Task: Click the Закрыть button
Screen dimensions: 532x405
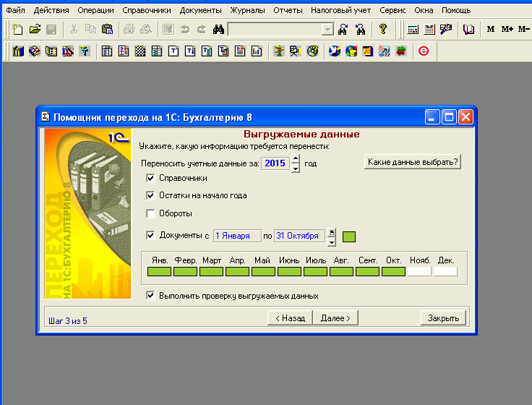Action: point(443,318)
